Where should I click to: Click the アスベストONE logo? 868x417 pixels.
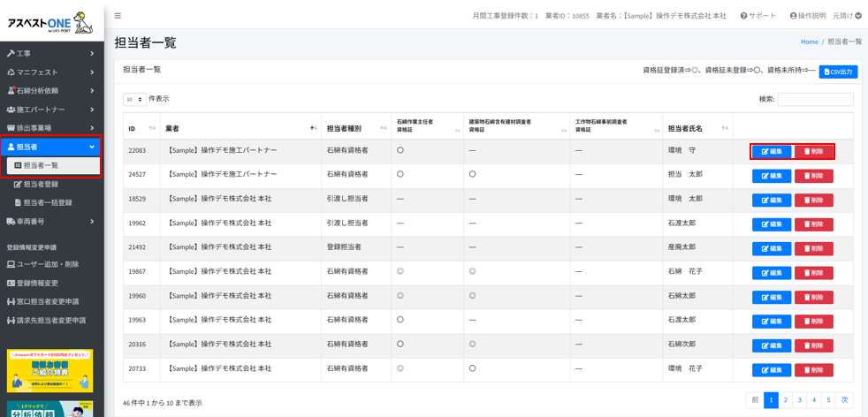coord(50,22)
